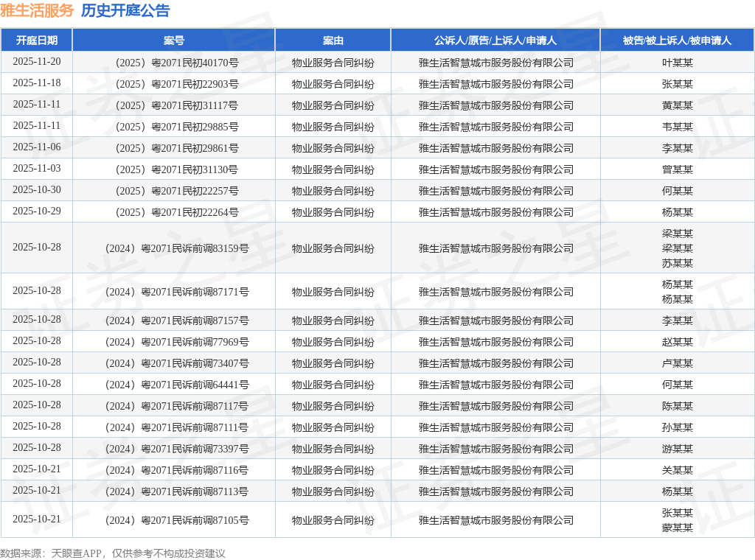Select defendant 孙某某
This screenshot has height=560, width=755.
(677, 427)
